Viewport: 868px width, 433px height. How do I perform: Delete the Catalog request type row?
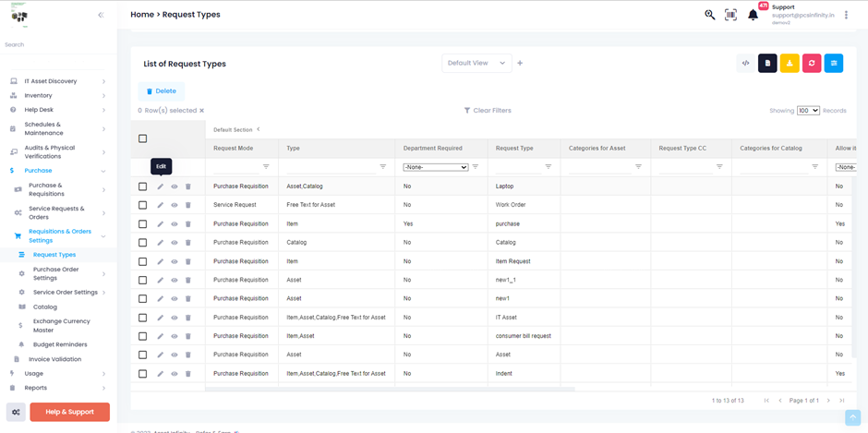187,243
